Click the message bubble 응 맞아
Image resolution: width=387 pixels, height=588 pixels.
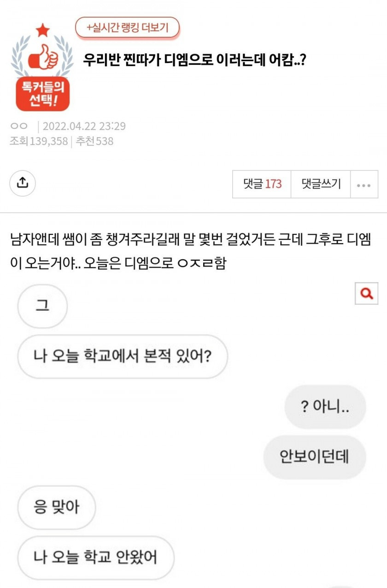(56, 507)
